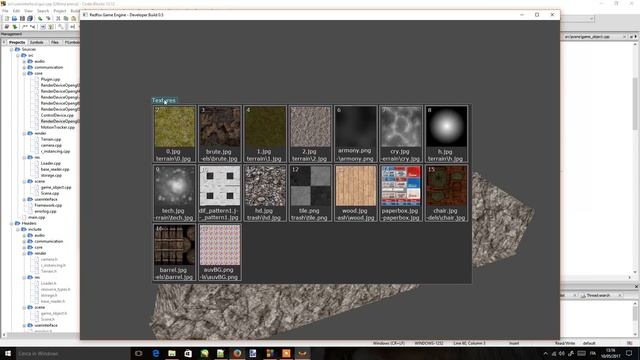This screenshot has width=640, height=360.
Task: Close the logs panel with X
Action: point(636,287)
